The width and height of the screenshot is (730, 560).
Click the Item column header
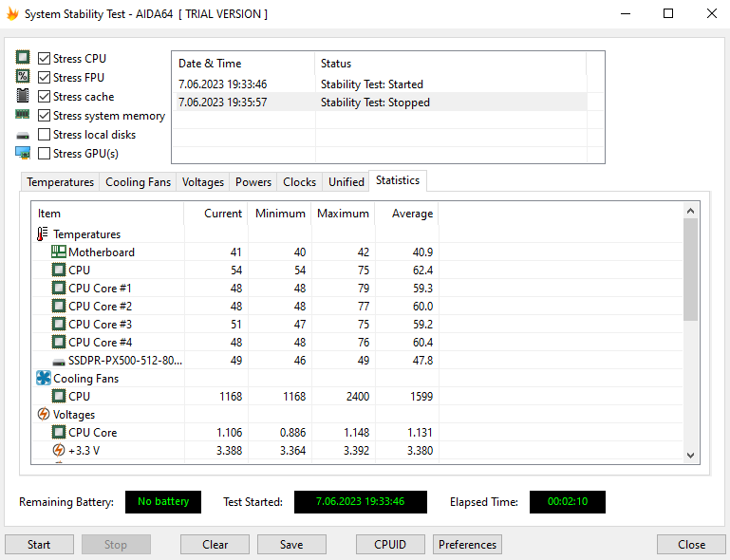(x=107, y=214)
